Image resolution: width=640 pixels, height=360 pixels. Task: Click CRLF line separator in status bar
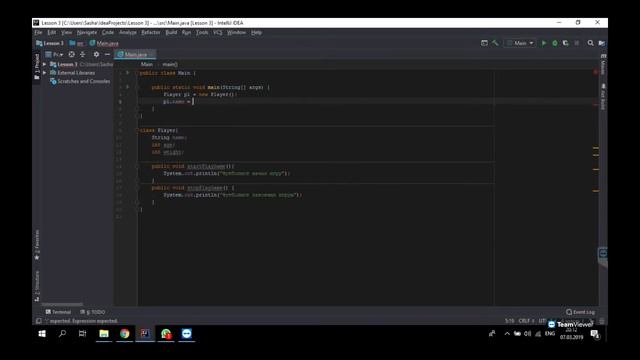pyautogui.click(x=526, y=321)
